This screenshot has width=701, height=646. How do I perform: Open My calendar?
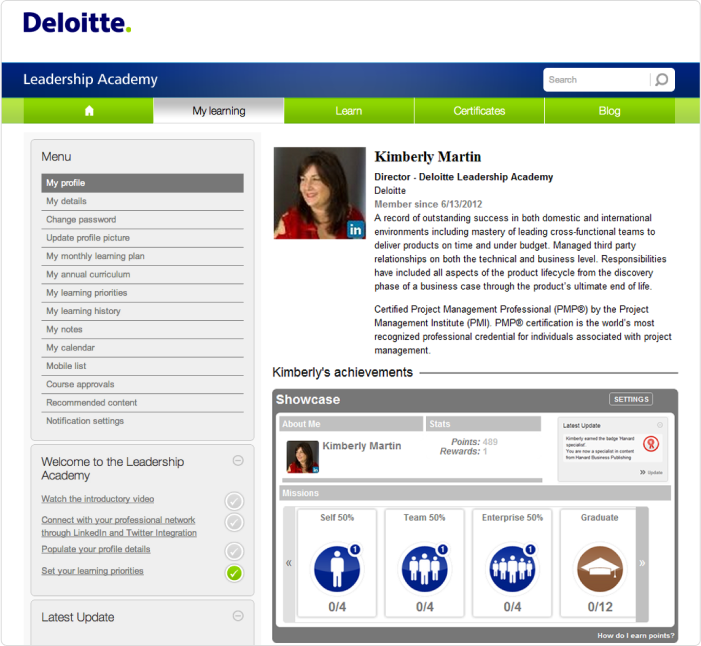pyautogui.click(x=143, y=348)
